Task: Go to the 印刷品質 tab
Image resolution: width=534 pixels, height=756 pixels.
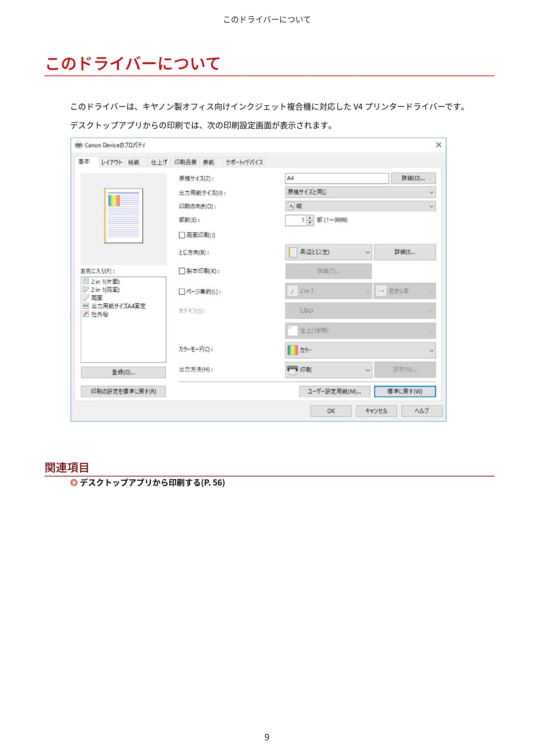Action: tap(185, 162)
